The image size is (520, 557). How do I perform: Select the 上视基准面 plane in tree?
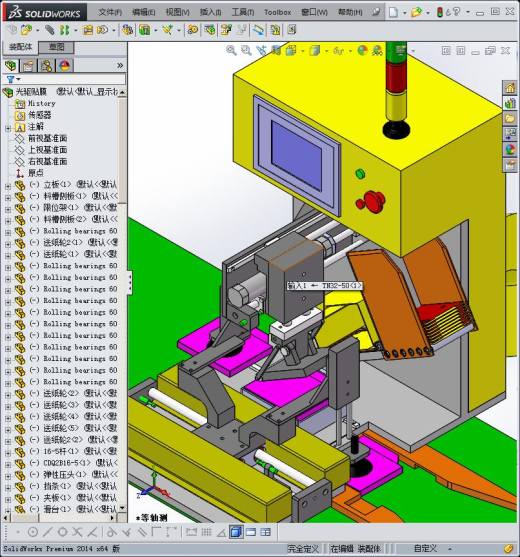pyautogui.click(x=48, y=150)
